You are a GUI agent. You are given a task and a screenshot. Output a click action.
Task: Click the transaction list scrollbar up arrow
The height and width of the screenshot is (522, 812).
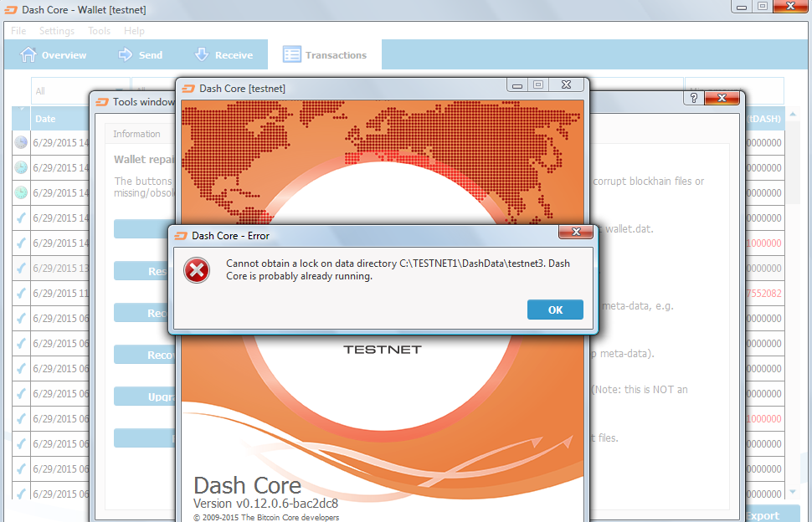pos(793,114)
